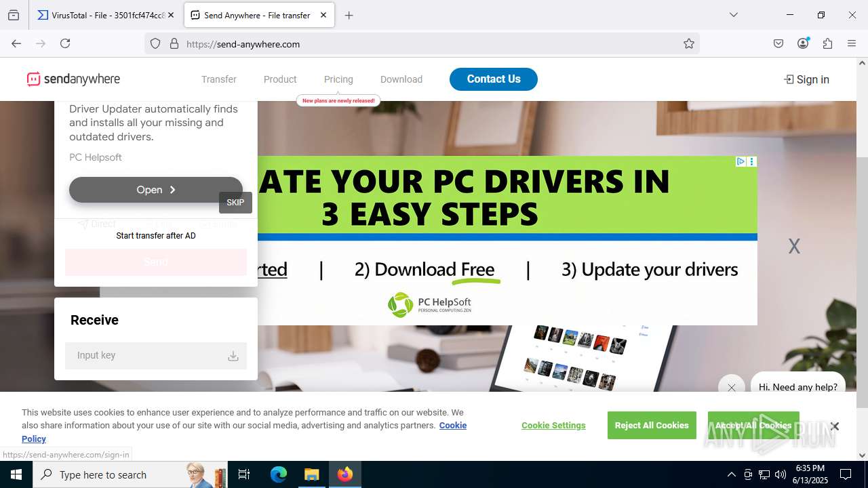Viewport: 868px width, 488px height.
Task: Close the VirusTotal tab
Action: coord(171,15)
